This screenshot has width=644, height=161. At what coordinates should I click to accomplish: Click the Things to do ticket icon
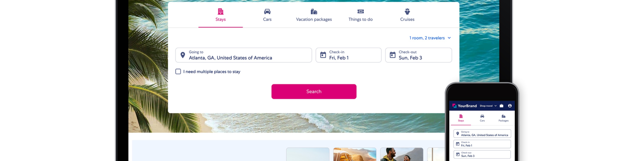[361, 11]
